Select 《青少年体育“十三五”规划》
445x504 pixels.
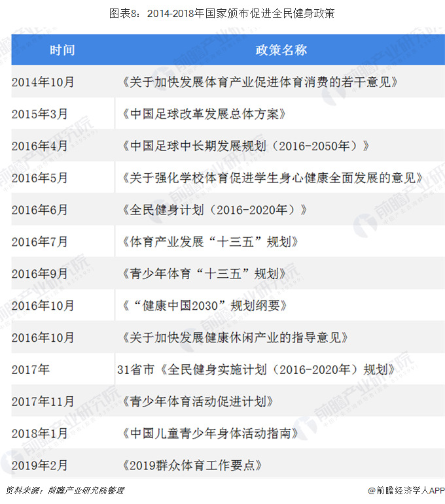click(204, 274)
